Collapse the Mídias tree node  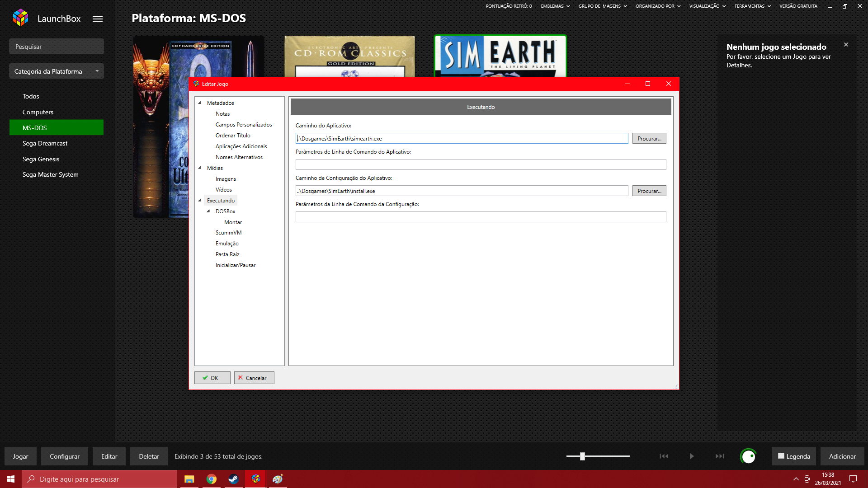coord(200,168)
